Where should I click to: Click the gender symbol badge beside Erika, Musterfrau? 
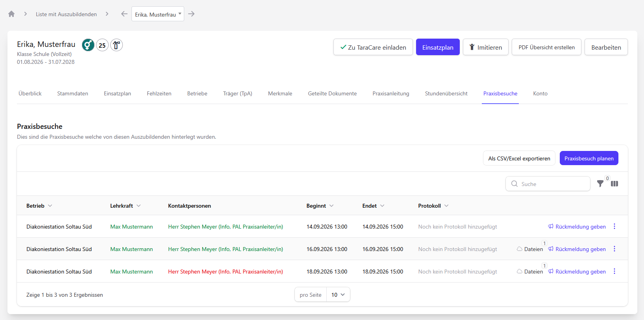coord(88,45)
